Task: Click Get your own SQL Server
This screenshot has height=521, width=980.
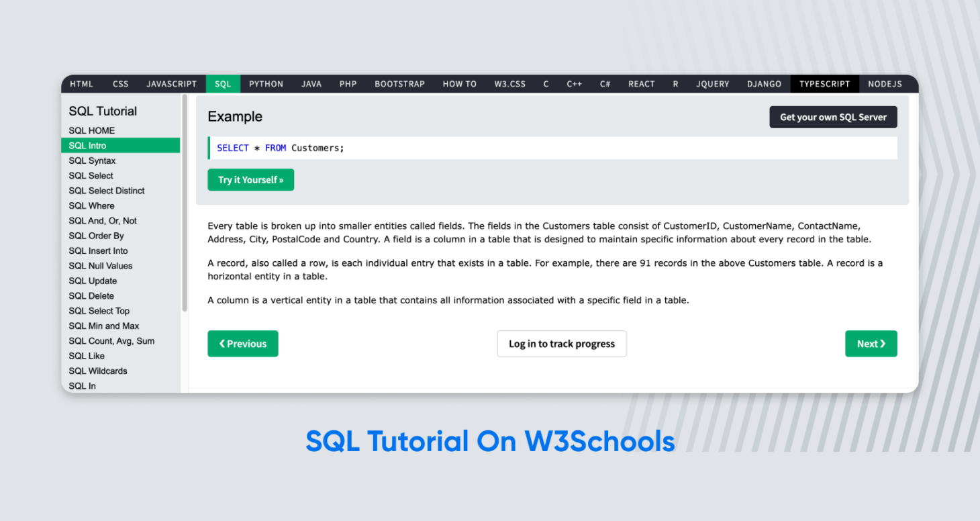Action: click(x=833, y=116)
